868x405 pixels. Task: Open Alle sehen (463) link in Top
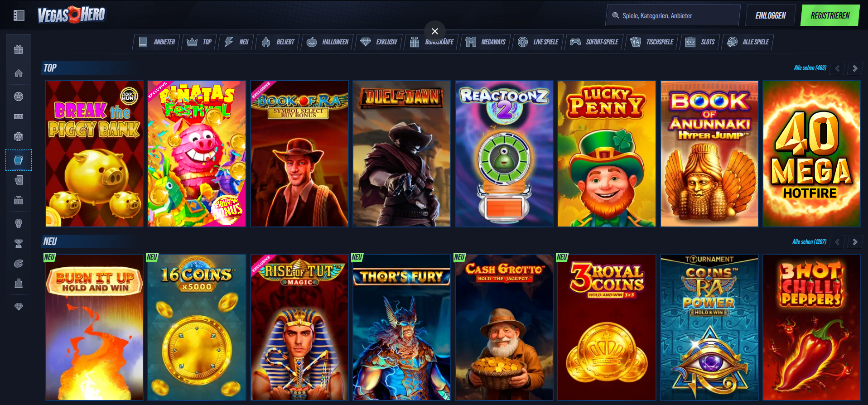[x=810, y=68]
